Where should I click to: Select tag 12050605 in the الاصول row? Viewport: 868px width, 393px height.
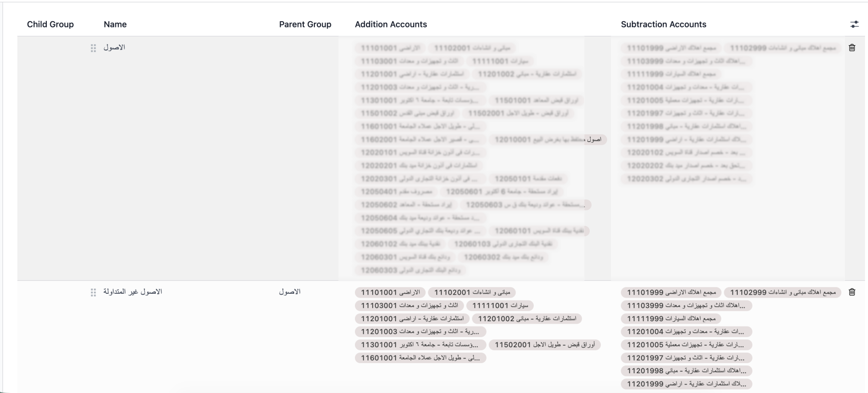point(420,231)
